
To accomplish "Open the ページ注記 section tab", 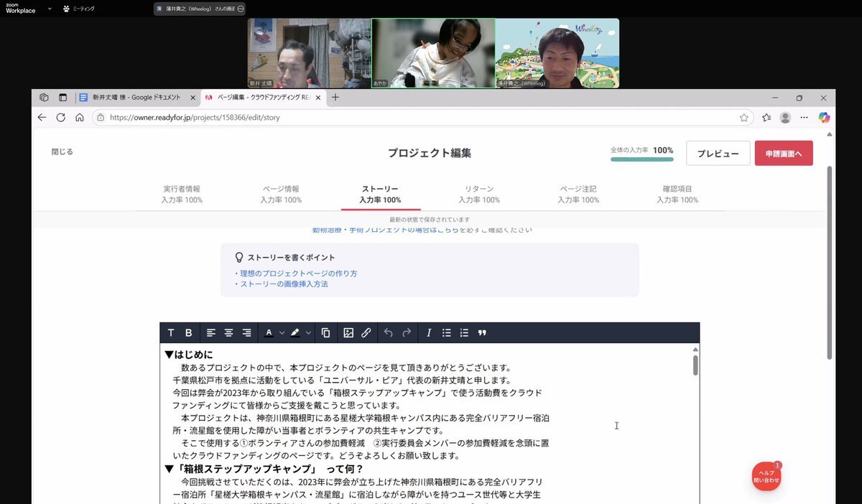I will [x=578, y=195].
